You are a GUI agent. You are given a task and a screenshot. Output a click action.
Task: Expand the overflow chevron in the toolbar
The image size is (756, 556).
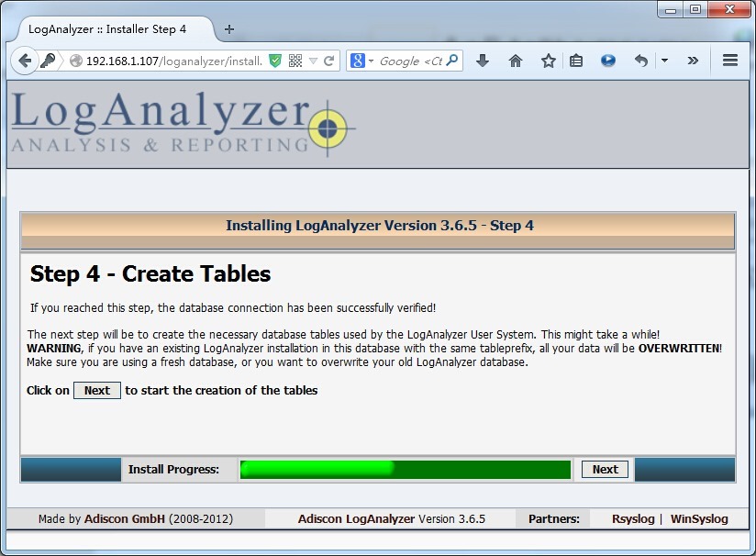click(x=693, y=61)
